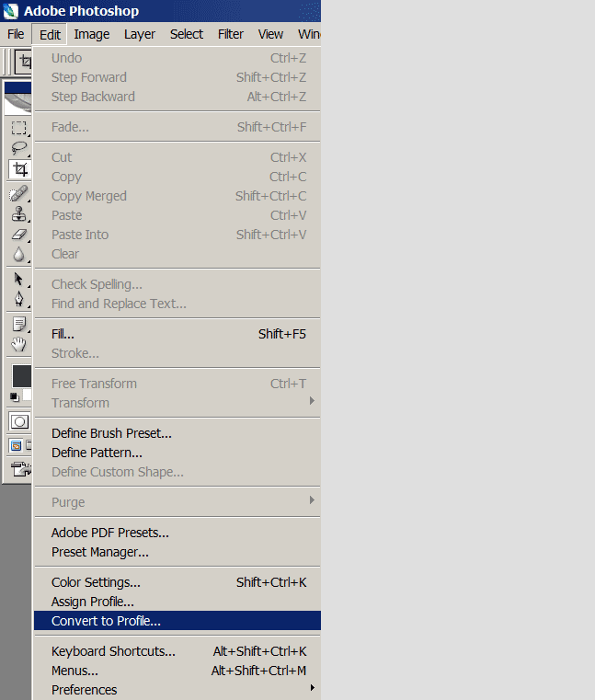595x700 pixels.
Task: Choose Fill... from the Edit menu
Action: tap(63, 334)
